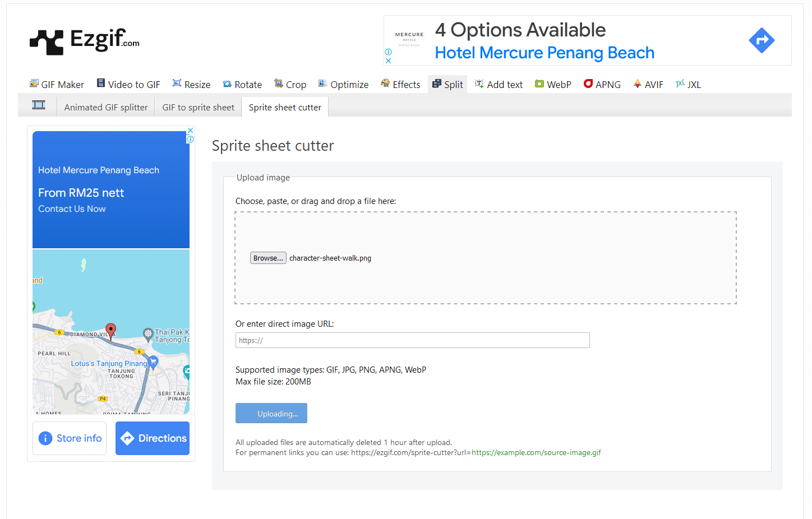Switch to GIF to sprite sheet tab

(199, 107)
